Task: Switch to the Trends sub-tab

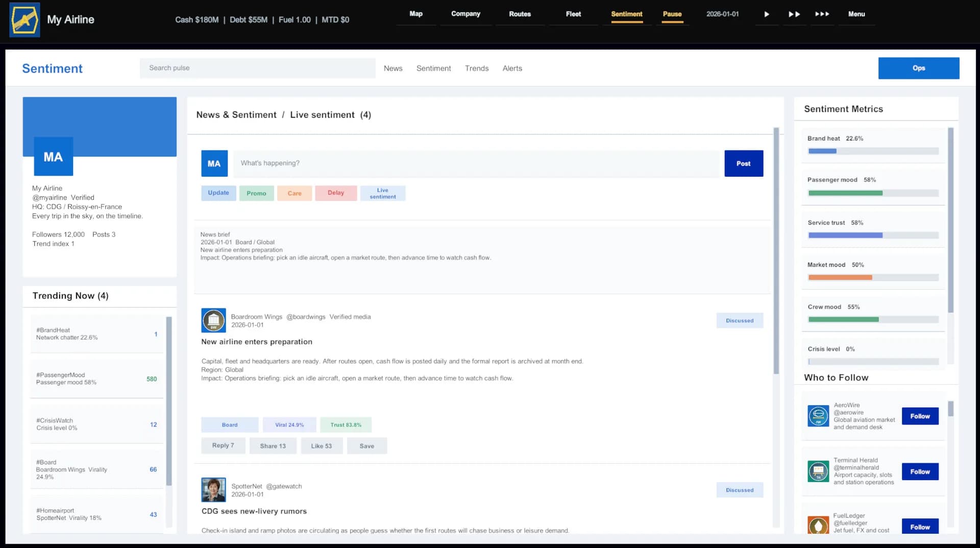Action: 477,68
